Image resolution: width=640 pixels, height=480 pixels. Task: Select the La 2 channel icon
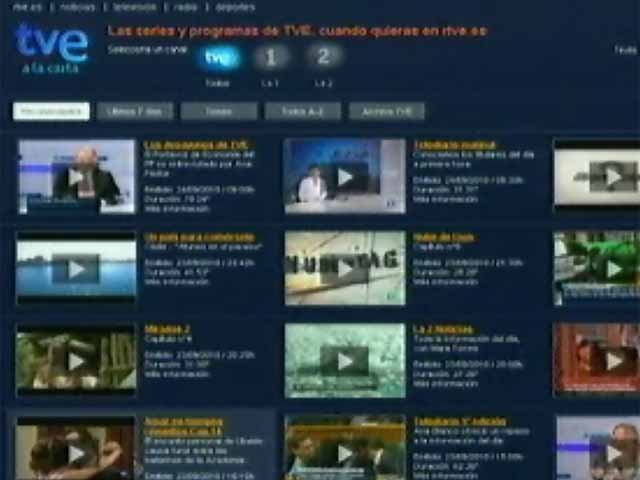[323, 58]
